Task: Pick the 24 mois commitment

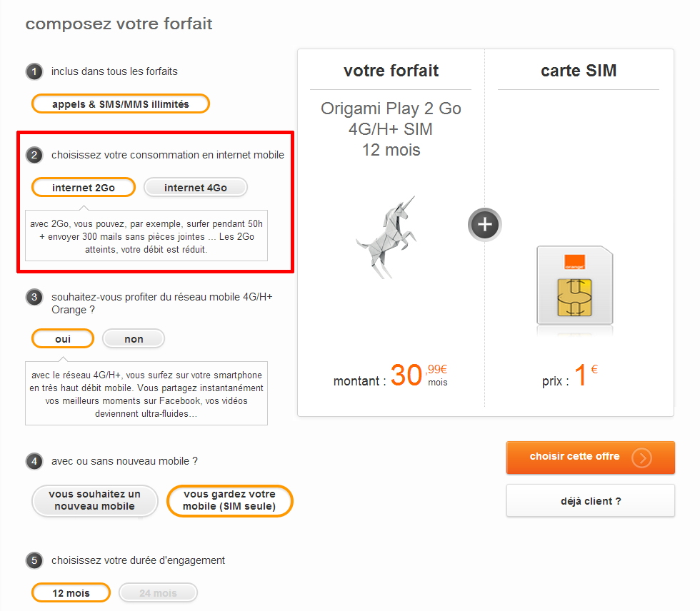Action: 158,592
